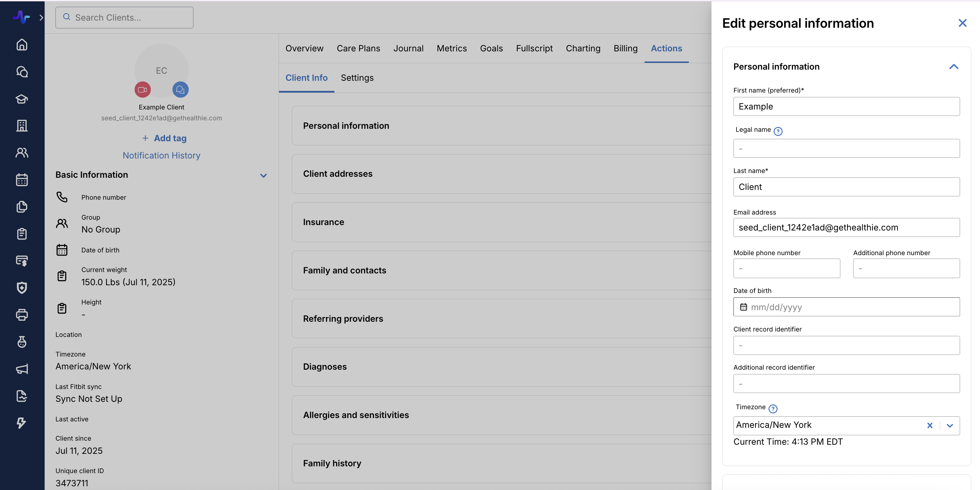Collapse the Personal information section chevron
This screenshot has width=980, height=490.
tap(953, 67)
